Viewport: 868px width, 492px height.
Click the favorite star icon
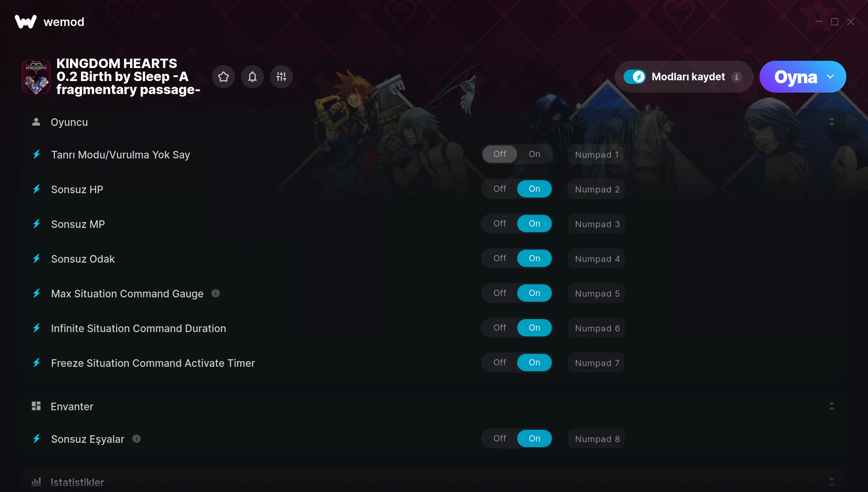[224, 77]
